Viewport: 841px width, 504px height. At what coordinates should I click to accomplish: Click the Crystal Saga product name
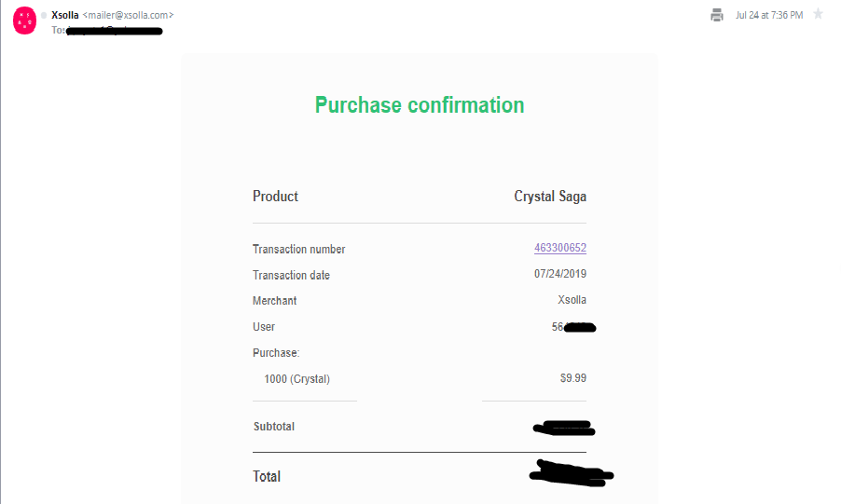[550, 197]
